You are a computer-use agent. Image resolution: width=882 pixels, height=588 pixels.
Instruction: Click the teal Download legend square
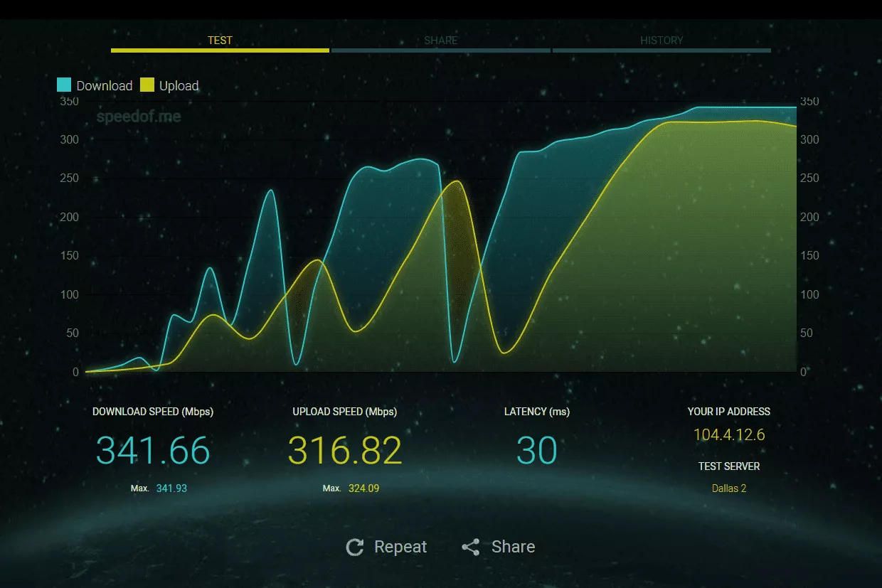coord(63,85)
